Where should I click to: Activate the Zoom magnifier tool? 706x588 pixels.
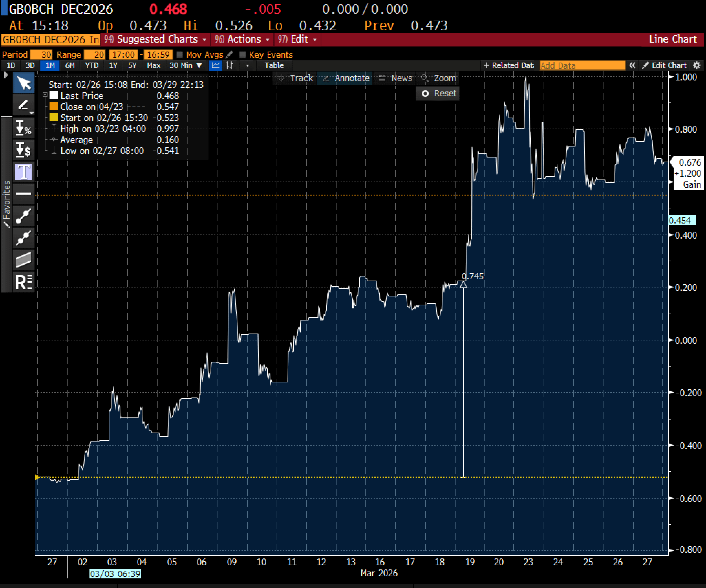(438, 78)
